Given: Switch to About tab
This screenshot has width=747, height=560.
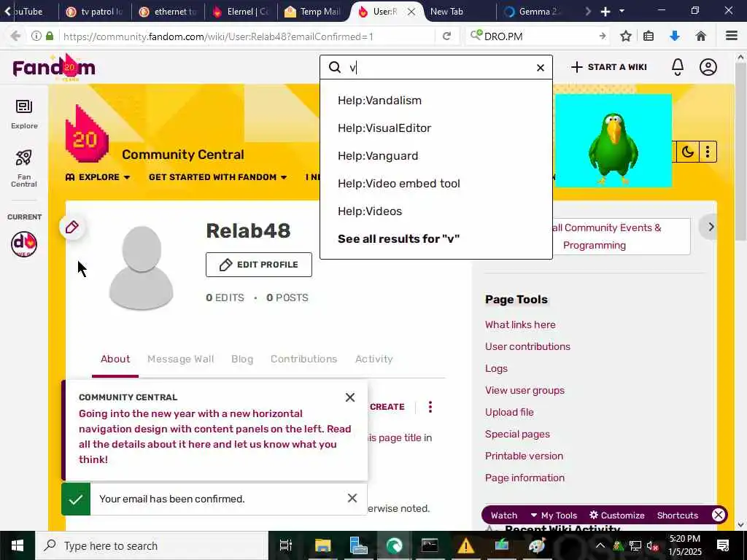Looking at the screenshot, I should pyautogui.click(x=115, y=359).
